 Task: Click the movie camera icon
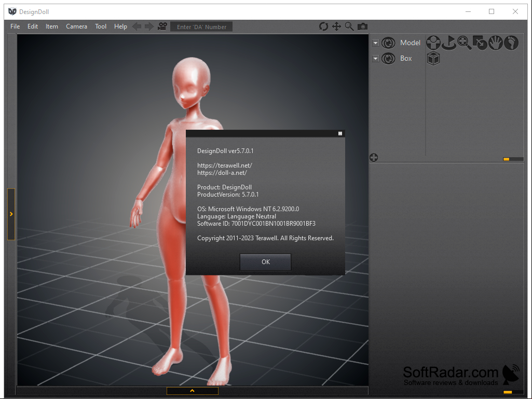[162, 26]
